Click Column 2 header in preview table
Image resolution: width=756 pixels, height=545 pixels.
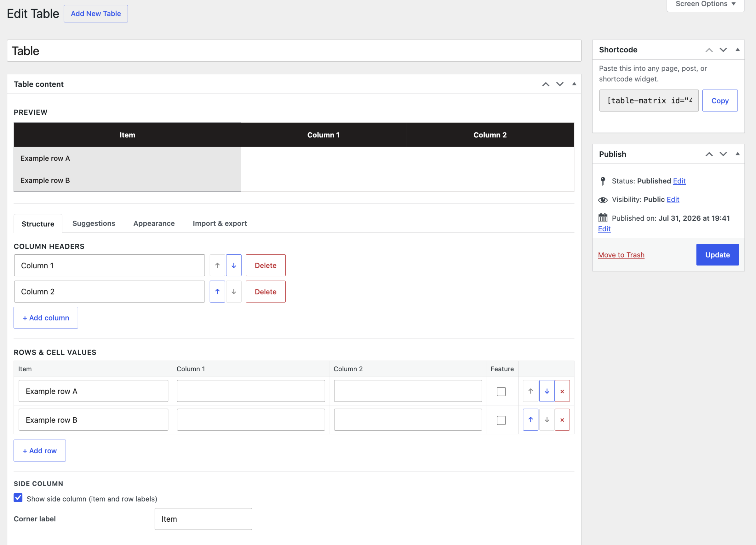490,135
